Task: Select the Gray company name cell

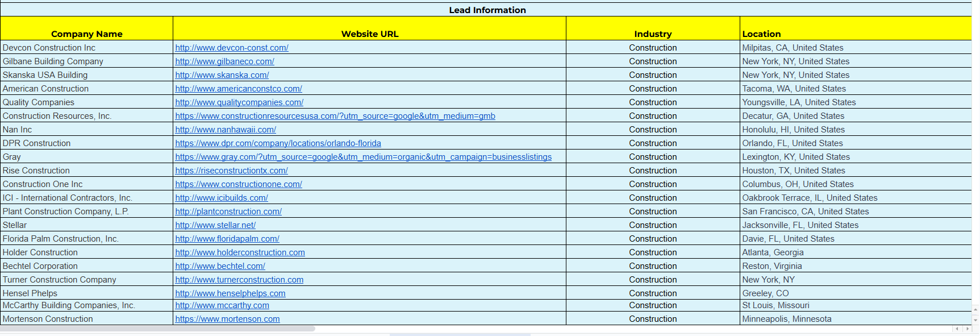Action: point(86,157)
